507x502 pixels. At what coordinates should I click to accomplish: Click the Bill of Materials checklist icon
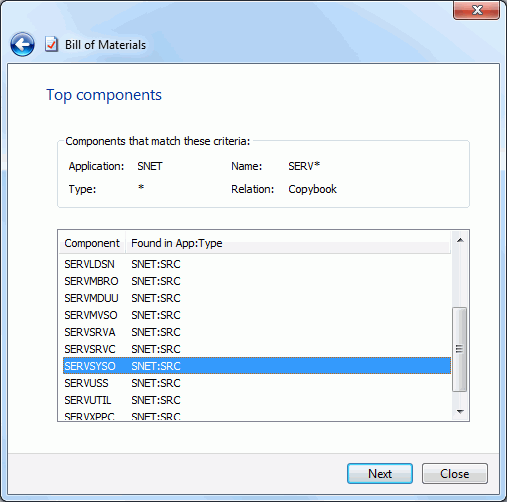[51, 44]
